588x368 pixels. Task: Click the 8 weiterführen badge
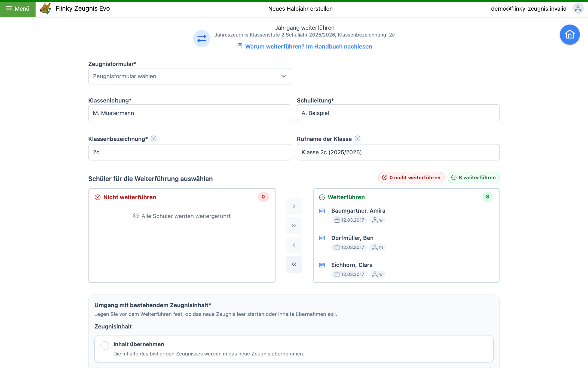[473, 177]
